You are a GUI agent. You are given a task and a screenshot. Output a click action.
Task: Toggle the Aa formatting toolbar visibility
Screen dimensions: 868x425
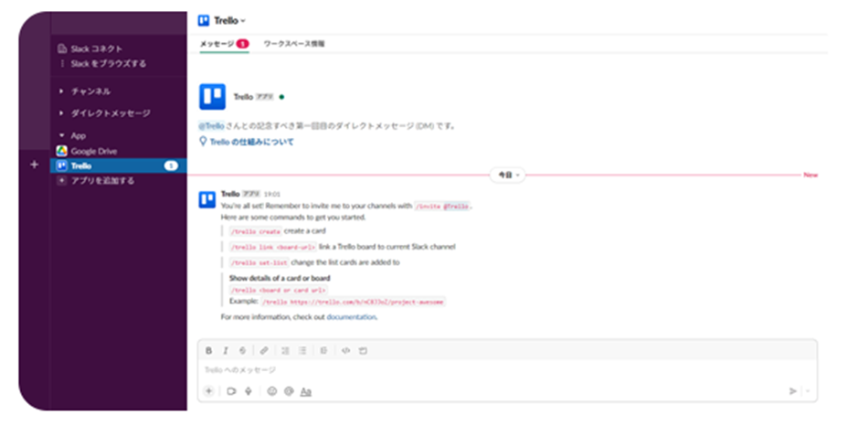(305, 391)
